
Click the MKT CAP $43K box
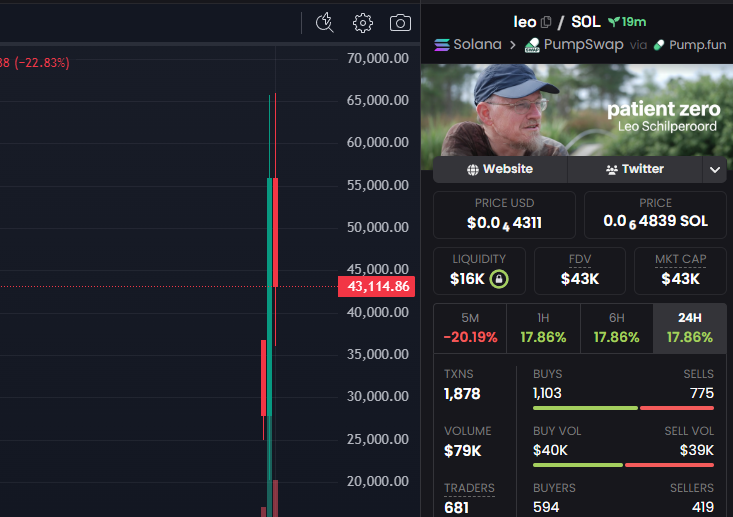click(680, 271)
